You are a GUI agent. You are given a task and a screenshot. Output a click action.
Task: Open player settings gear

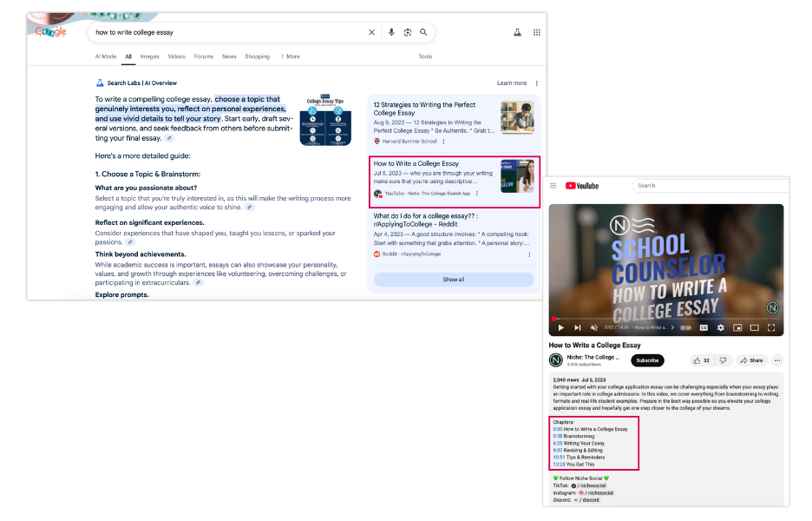point(720,327)
